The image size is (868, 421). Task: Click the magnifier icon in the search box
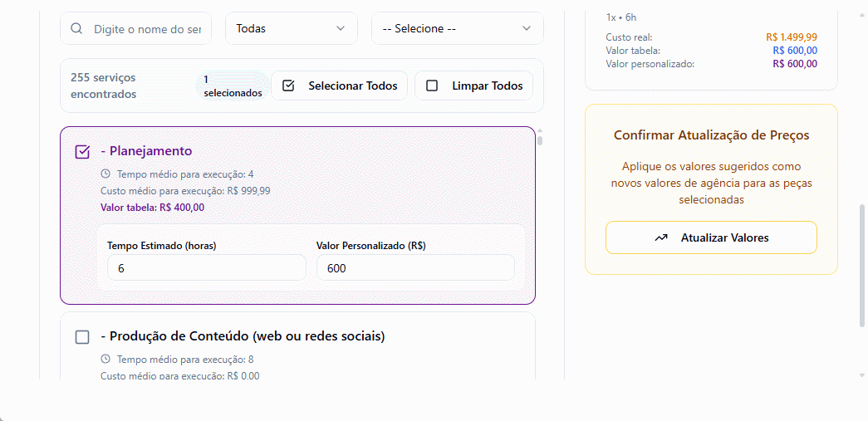(x=76, y=28)
